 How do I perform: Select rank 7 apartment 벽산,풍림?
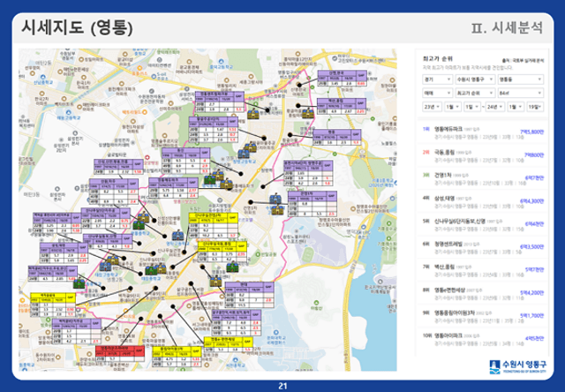coord(483,270)
